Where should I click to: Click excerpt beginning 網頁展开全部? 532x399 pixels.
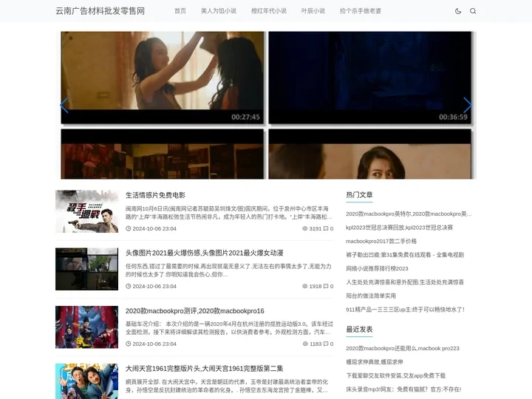tap(228, 386)
